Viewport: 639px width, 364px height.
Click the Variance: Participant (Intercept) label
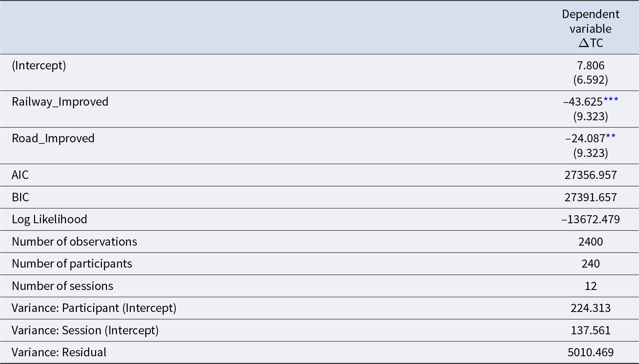coord(94,308)
